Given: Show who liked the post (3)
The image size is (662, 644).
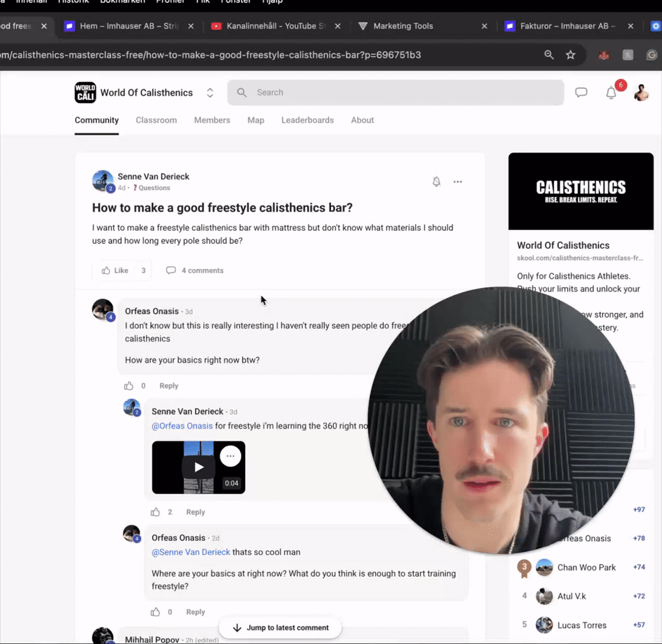Looking at the screenshot, I should tap(144, 270).
